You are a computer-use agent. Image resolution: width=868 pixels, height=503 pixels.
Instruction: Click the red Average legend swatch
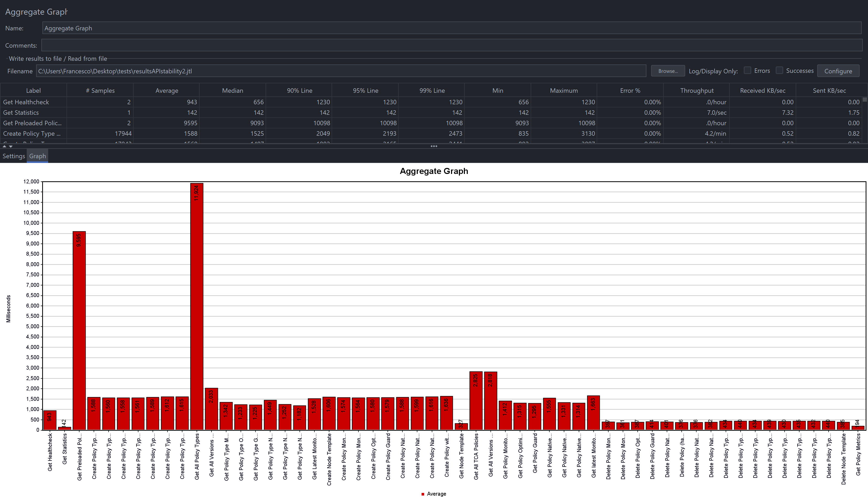coord(423,494)
